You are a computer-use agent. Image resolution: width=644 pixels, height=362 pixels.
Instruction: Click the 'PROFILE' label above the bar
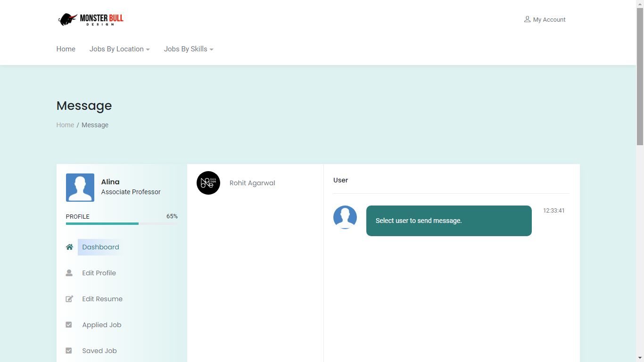[78, 217]
